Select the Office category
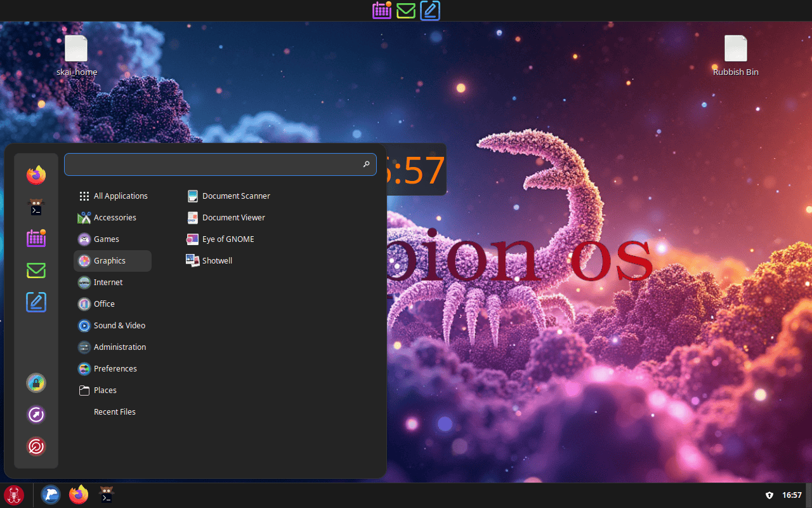 point(112,304)
